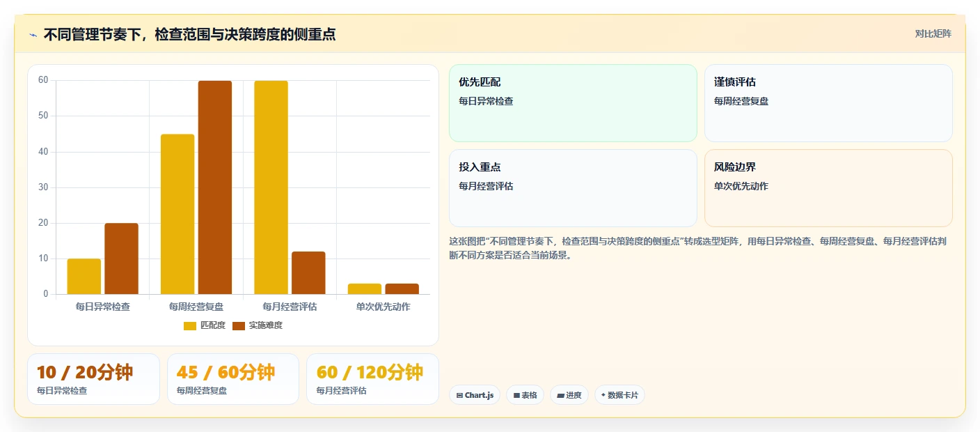Open the 风险边界 matrix card

(x=828, y=188)
